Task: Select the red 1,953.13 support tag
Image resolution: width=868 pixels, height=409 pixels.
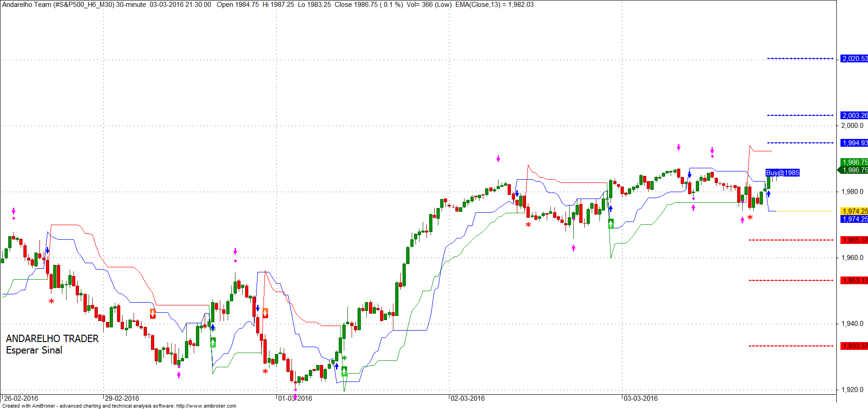Action: point(854,281)
